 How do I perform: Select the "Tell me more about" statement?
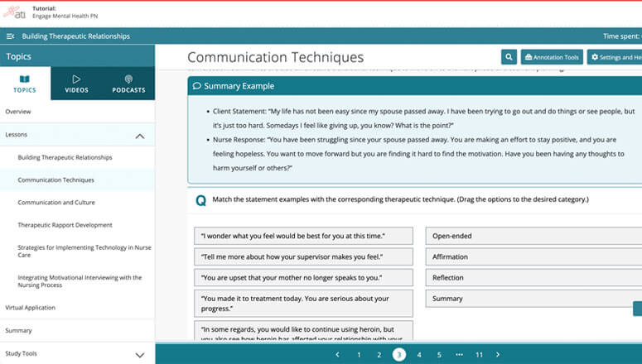click(303, 256)
